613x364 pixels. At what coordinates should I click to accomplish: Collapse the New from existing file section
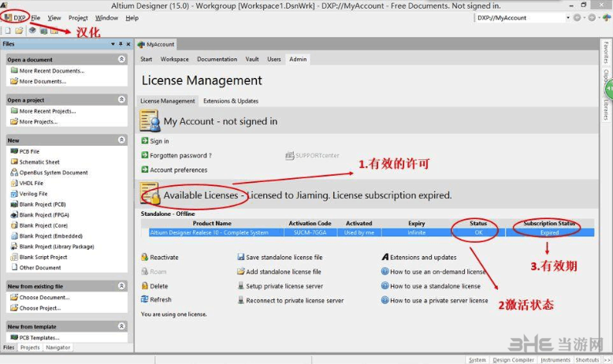[x=121, y=286]
